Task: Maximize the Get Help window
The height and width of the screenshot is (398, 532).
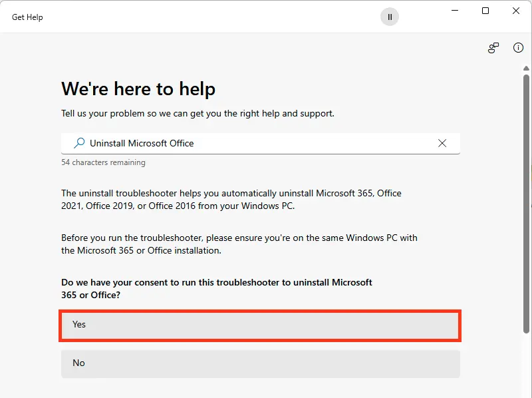Action: (485, 11)
